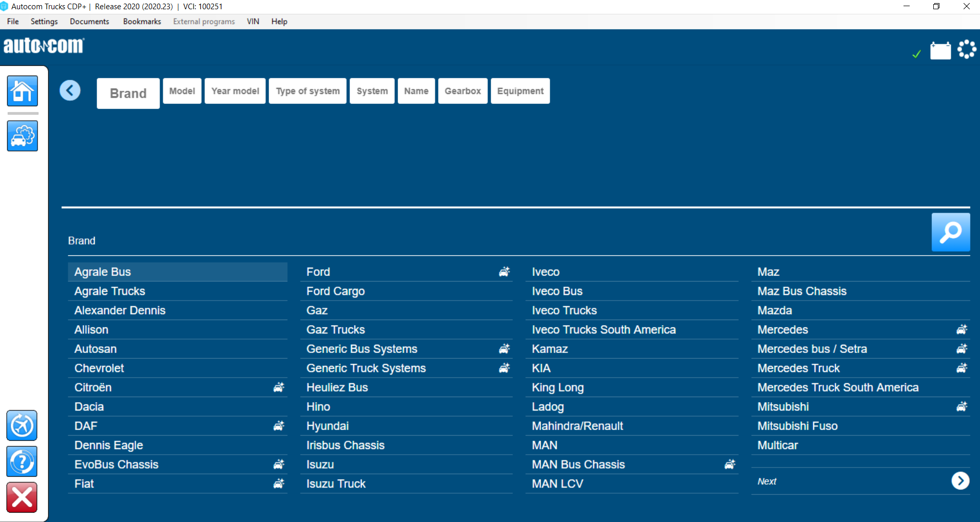Open the help question-mark sidebar icon
Screen dimensions: 980x522
(22, 461)
